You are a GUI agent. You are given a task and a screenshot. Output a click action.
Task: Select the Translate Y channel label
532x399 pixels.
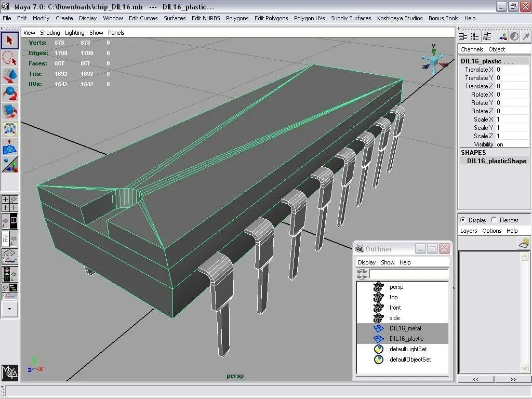479,78
